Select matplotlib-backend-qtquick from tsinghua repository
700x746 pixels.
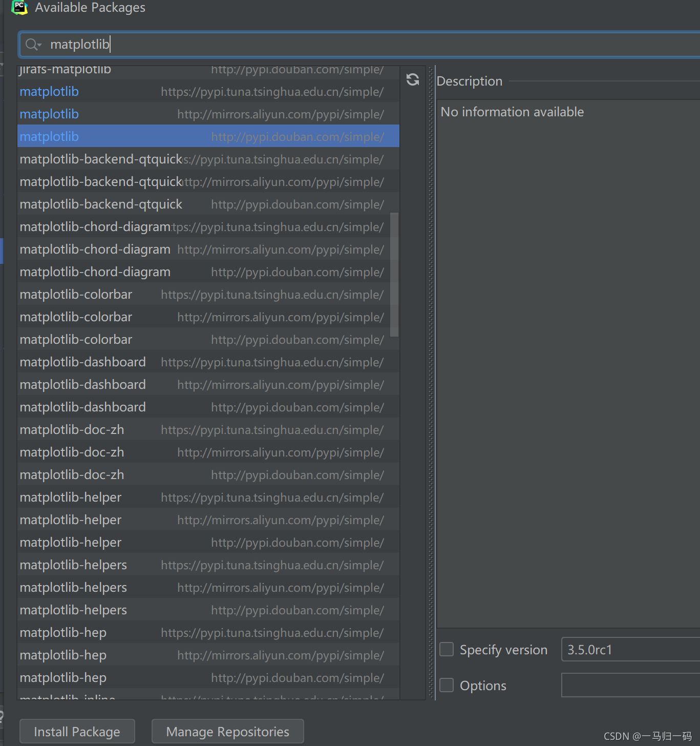point(208,159)
